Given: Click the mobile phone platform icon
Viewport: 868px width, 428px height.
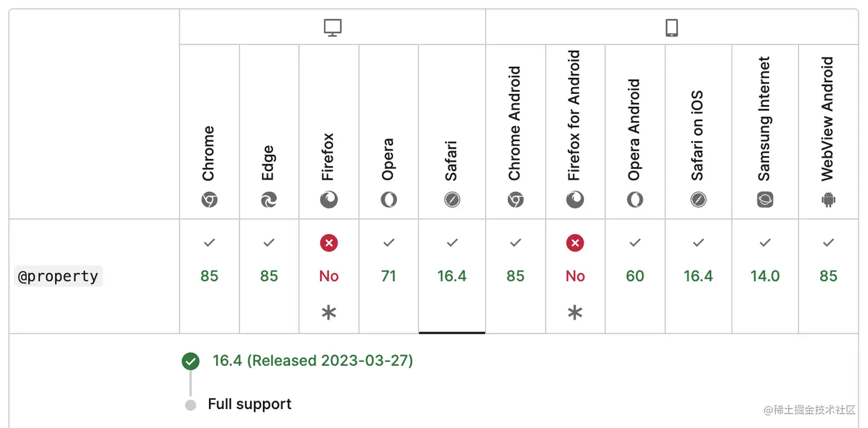Looking at the screenshot, I should (x=672, y=28).
